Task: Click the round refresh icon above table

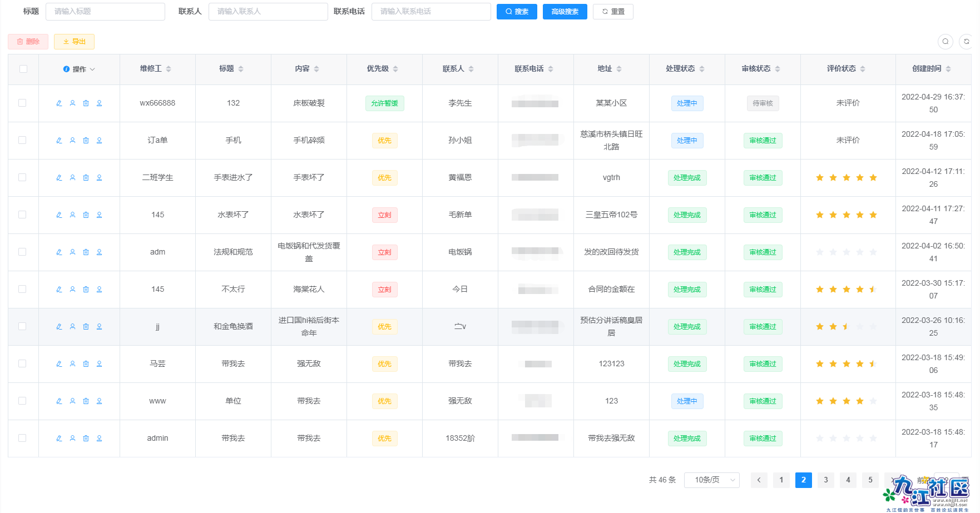Action: [966, 42]
